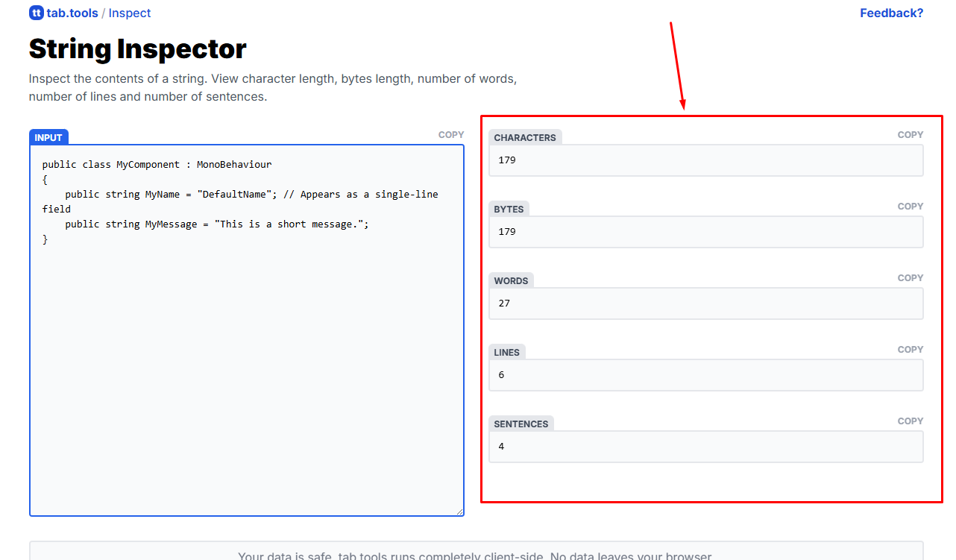Copy the input text with its COPY button
Viewport: 956px width, 560px height.
point(451,135)
